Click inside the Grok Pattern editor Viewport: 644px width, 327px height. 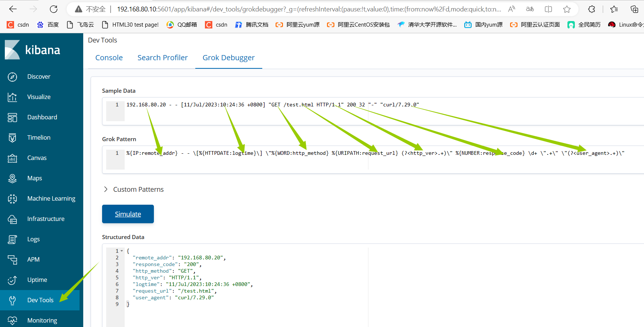pyautogui.click(x=373, y=160)
